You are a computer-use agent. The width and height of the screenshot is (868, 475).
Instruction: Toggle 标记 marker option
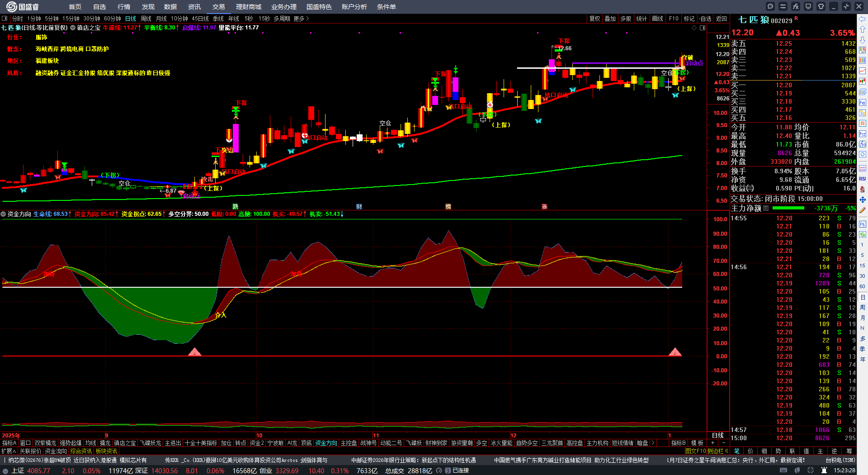689,19
